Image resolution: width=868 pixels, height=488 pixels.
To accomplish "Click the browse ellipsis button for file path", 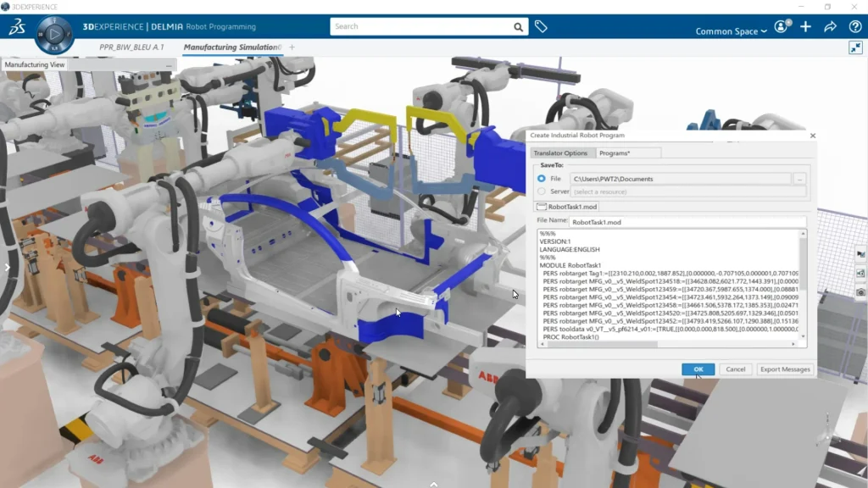I will point(799,179).
